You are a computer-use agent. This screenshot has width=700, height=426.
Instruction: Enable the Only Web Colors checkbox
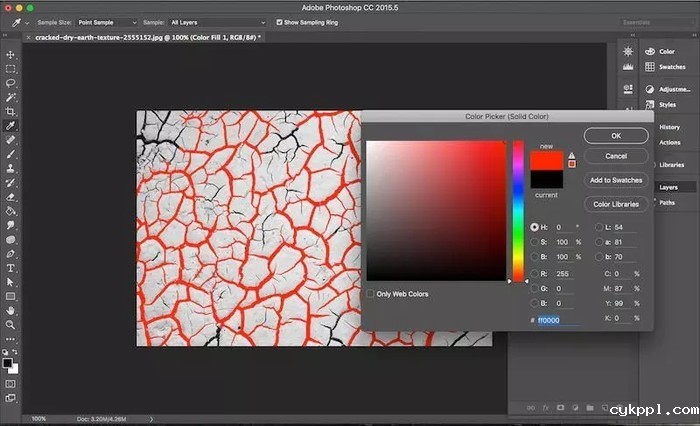[371, 294]
